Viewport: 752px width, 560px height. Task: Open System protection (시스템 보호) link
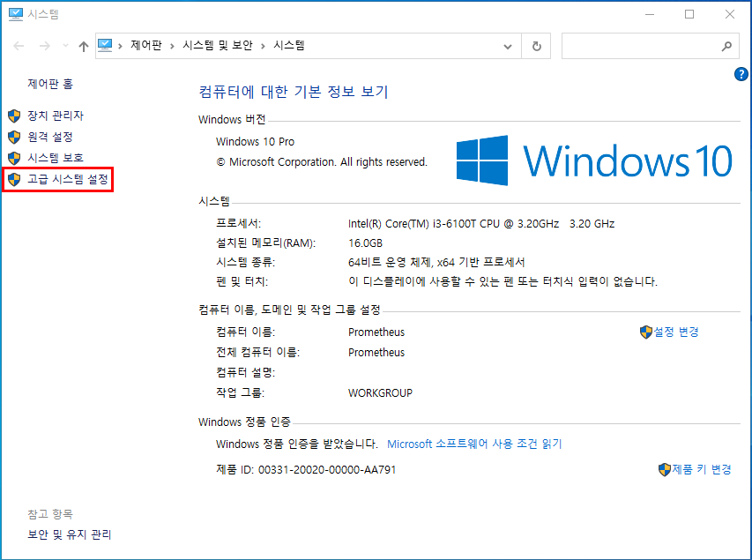(56, 158)
